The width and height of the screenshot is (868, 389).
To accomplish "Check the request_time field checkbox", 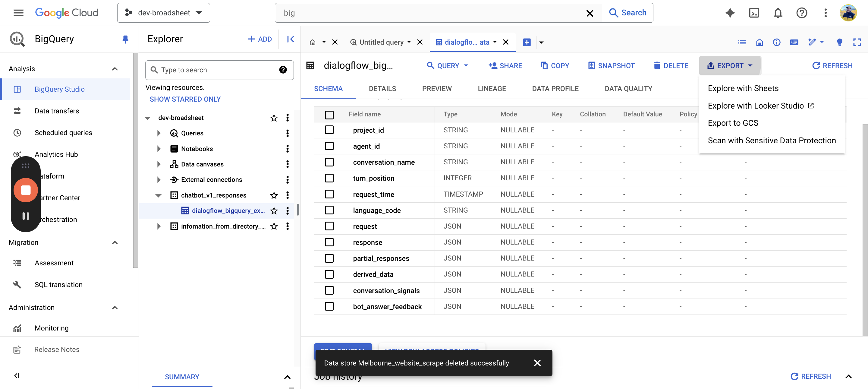I will [329, 194].
